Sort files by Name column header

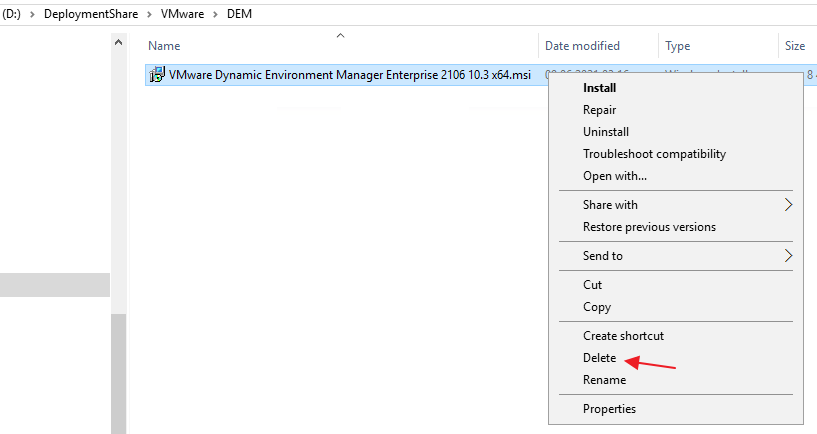click(x=164, y=46)
